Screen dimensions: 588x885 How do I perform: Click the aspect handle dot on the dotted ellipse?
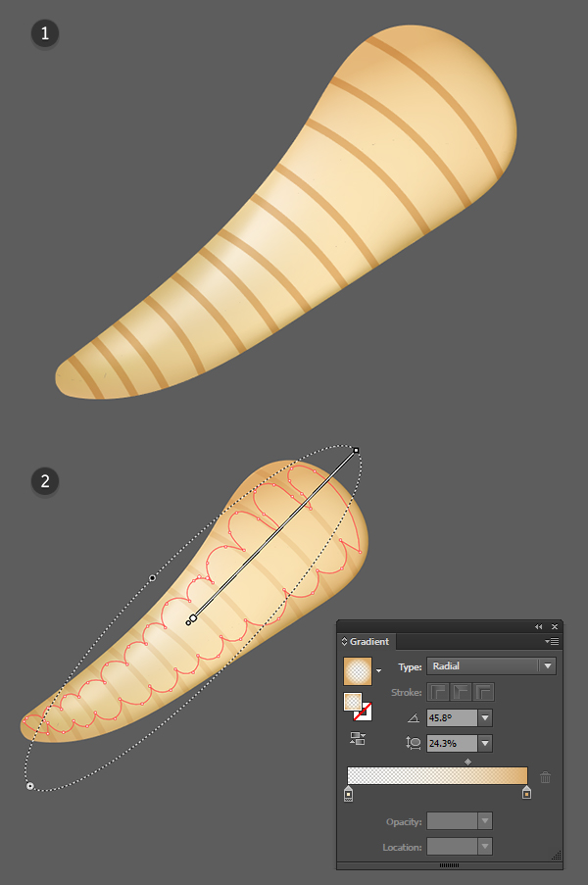[x=152, y=578]
